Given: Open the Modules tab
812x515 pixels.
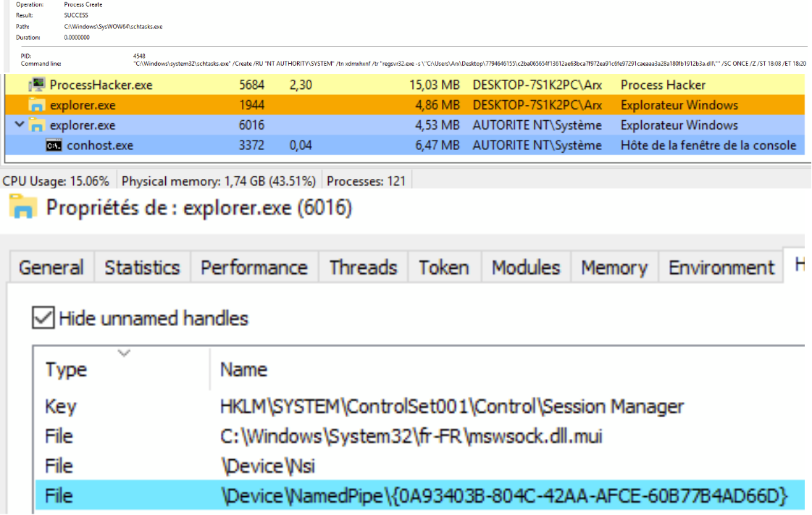Looking at the screenshot, I should [x=526, y=267].
